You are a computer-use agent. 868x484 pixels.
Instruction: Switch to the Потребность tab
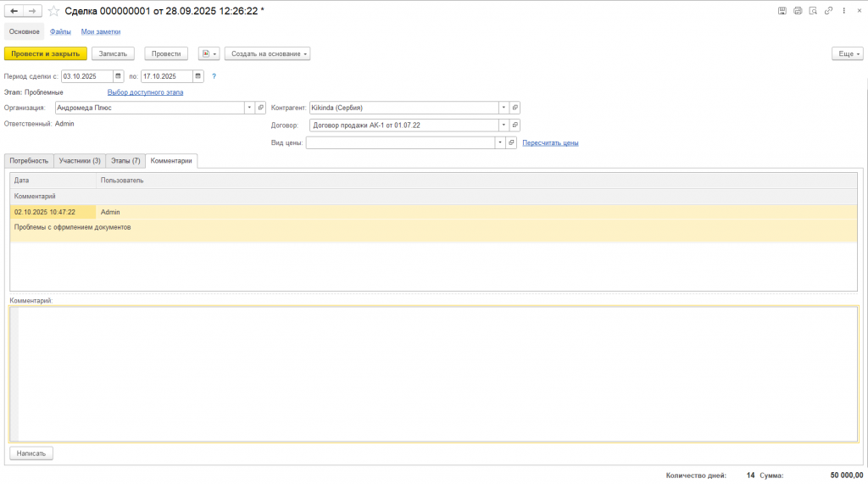[29, 160]
